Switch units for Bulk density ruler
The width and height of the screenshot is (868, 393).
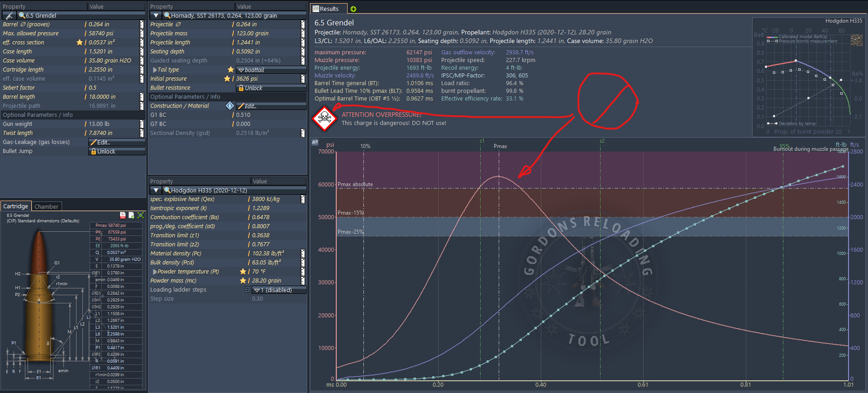[x=303, y=263]
